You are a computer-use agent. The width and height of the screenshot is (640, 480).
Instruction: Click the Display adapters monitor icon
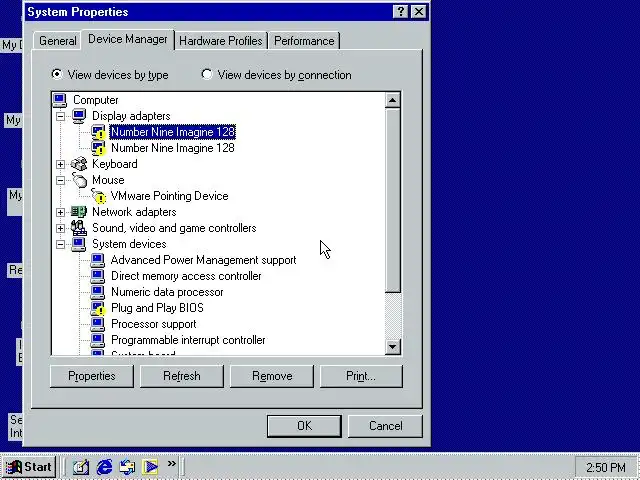(x=79, y=116)
